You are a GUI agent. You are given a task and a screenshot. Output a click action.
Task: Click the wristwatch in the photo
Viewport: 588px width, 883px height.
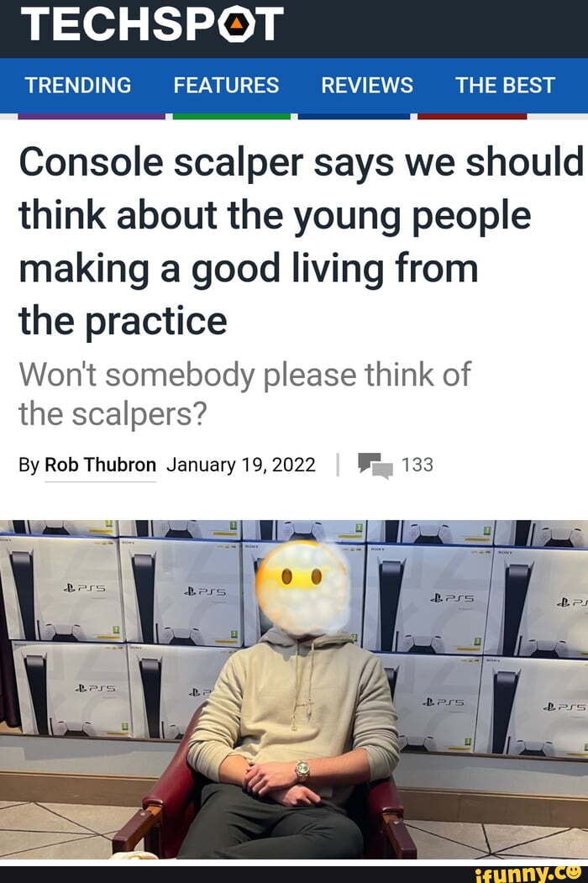coord(302,770)
